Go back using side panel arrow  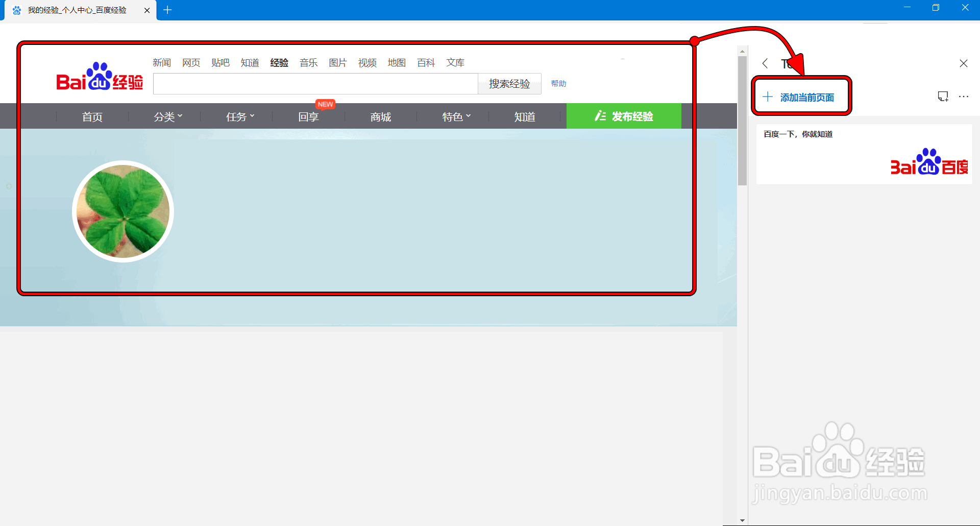coord(765,63)
